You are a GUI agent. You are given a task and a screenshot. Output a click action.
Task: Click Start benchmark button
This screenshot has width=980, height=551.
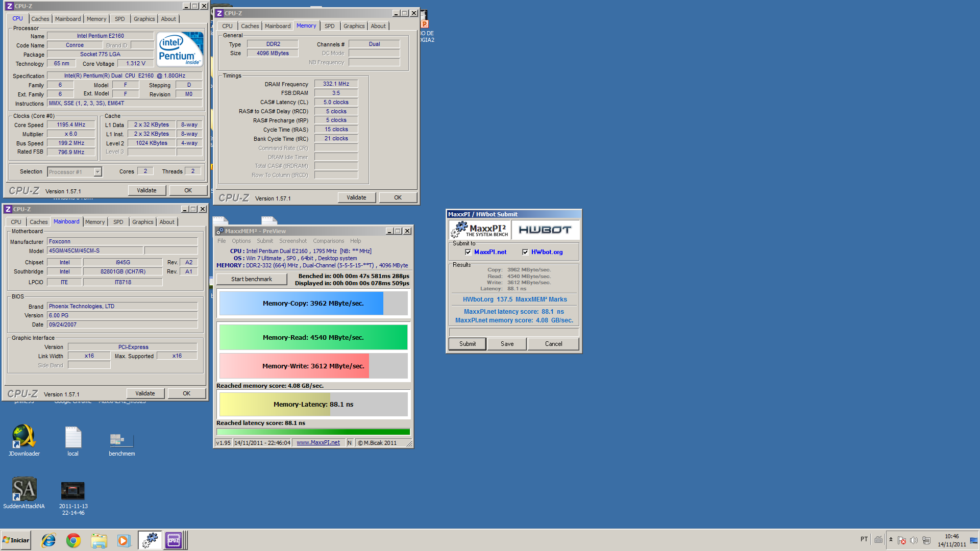[251, 279]
